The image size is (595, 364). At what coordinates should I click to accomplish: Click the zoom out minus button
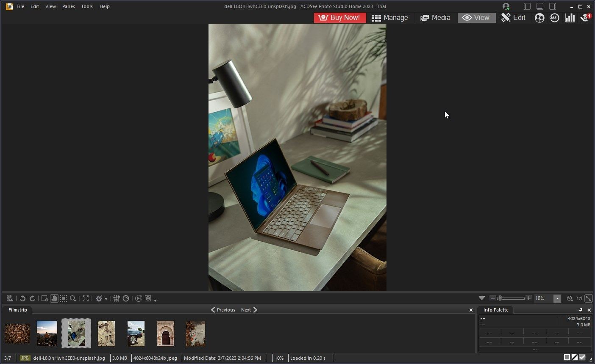[x=492, y=298]
